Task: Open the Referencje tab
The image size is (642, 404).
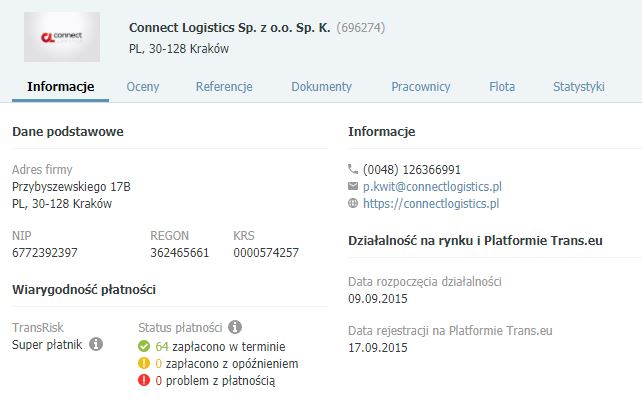Action: click(224, 87)
